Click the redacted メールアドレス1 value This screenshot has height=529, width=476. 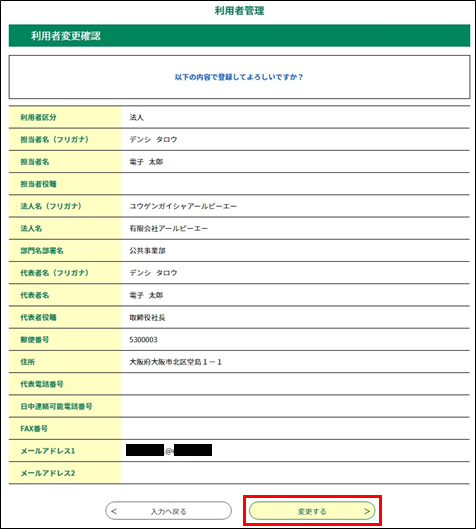coord(169,450)
